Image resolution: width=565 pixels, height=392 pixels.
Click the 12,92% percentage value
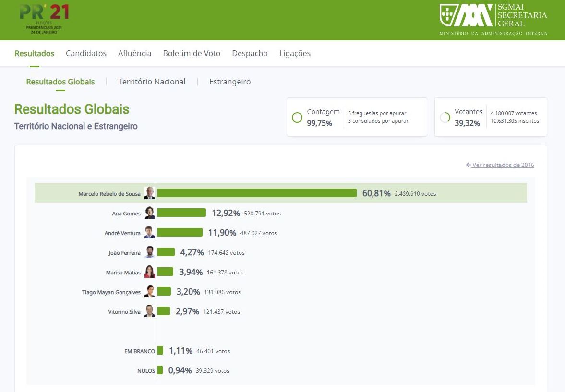pyautogui.click(x=226, y=213)
